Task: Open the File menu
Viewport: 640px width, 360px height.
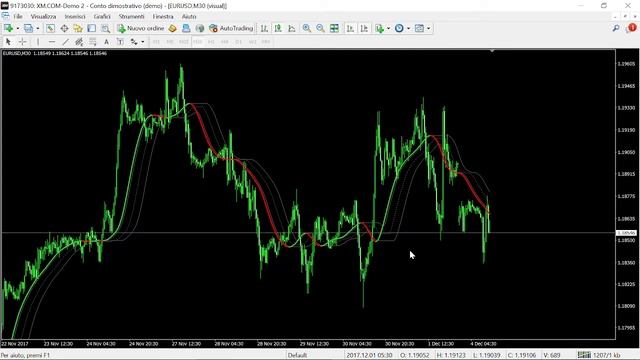Action: [x=18, y=16]
